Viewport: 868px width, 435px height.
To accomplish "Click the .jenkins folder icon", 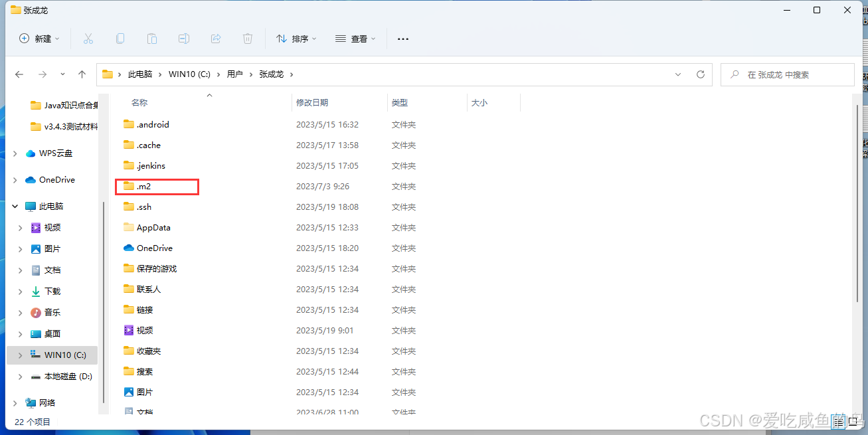I will (x=129, y=165).
